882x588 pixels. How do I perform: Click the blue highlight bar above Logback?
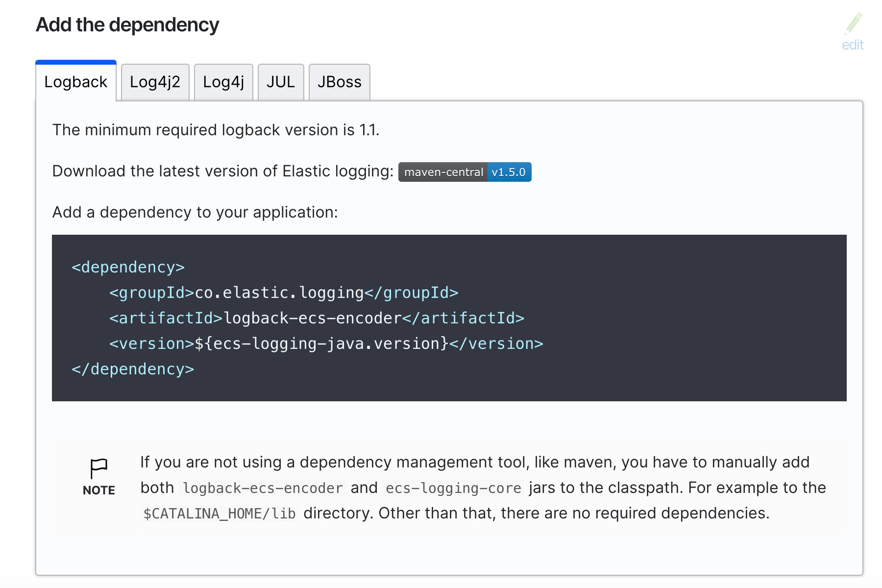[x=75, y=62]
